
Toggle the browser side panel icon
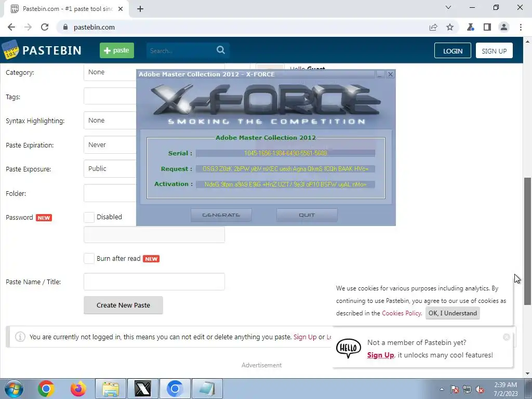pos(487,27)
